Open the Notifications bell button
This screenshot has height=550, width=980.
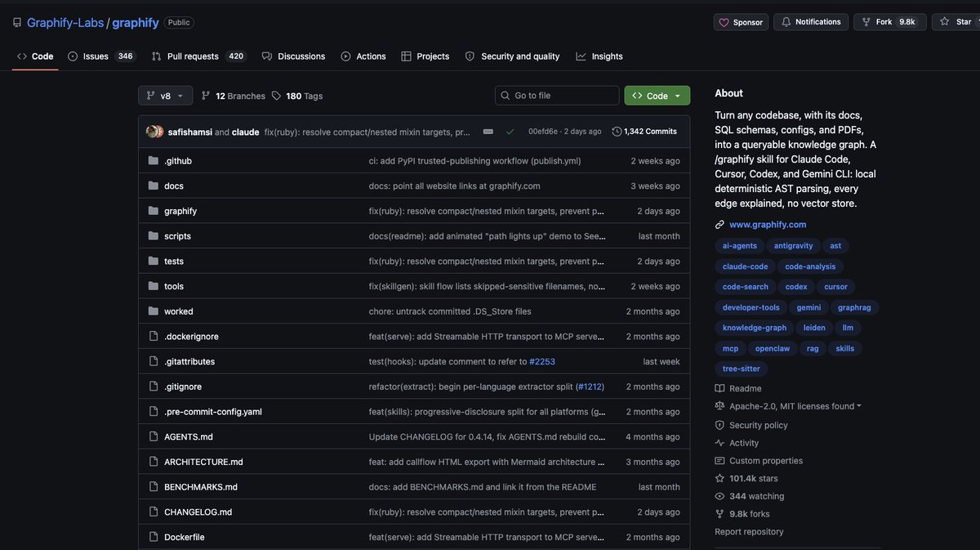811,22
